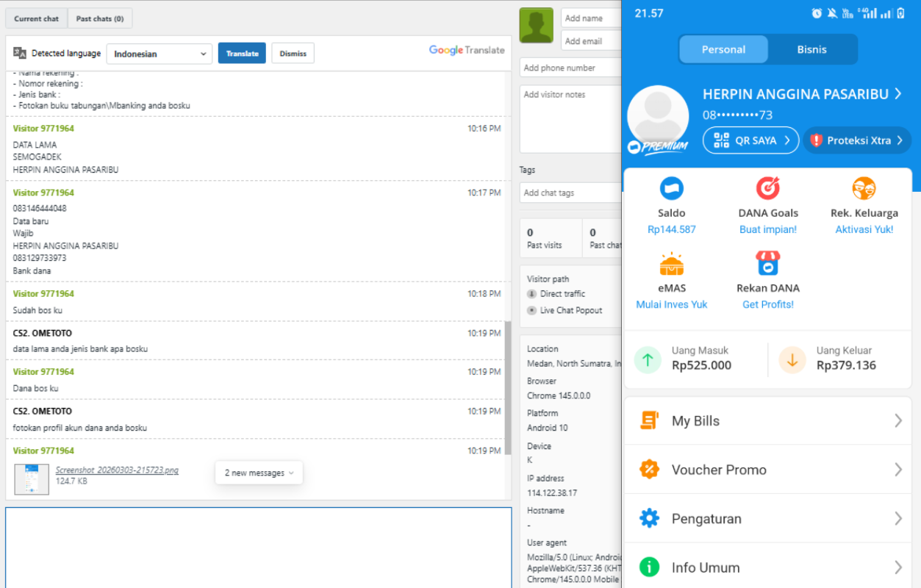This screenshot has width=921, height=588.
Task: Open the Rekan DANA store icon
Action: click(768, 263)
